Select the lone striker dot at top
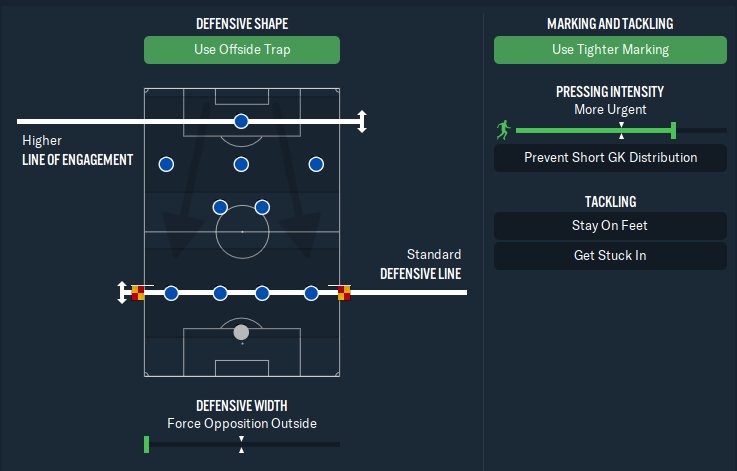This screenshot has height=471, width=737. point(241,121)
